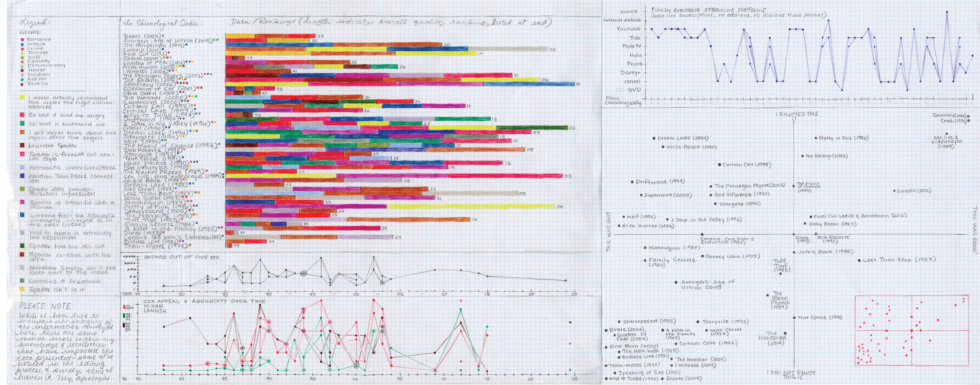Click 'True Colors (1991)' in the scatter plot
The height and width of the screenshot is (385, 980).
[x=820, y=317]
